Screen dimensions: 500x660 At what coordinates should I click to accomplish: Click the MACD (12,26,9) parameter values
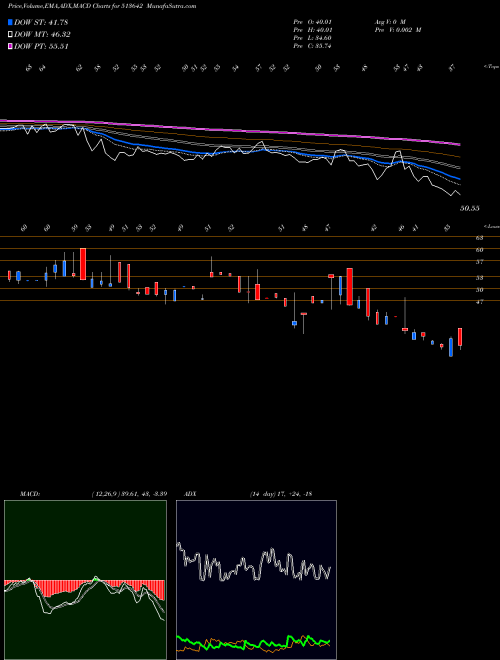[x=129, y=494]
